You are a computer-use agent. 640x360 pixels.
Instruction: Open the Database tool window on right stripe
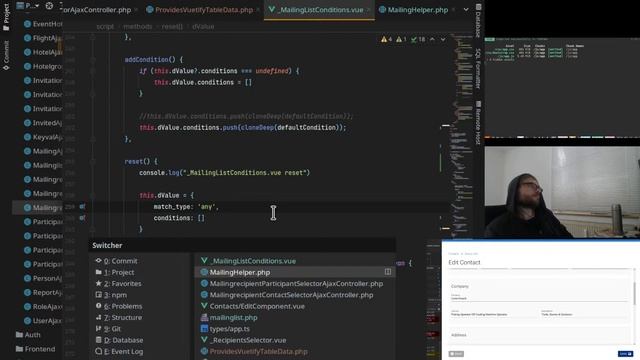pyautogui.click(x=478, y=20)
